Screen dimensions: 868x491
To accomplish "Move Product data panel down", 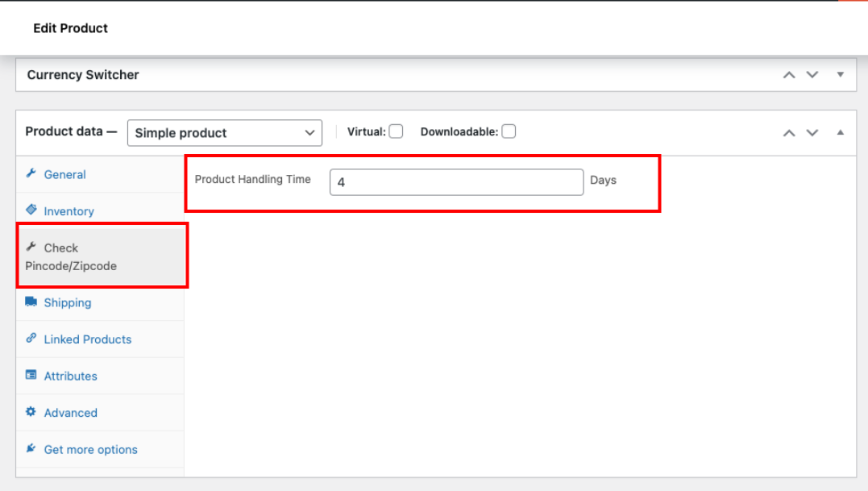I will (812, 133).
